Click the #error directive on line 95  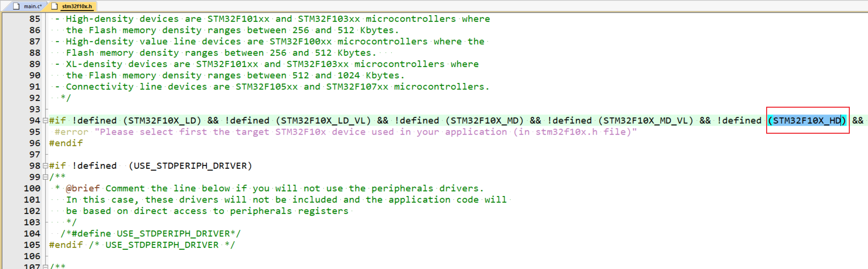pos(71,132)
